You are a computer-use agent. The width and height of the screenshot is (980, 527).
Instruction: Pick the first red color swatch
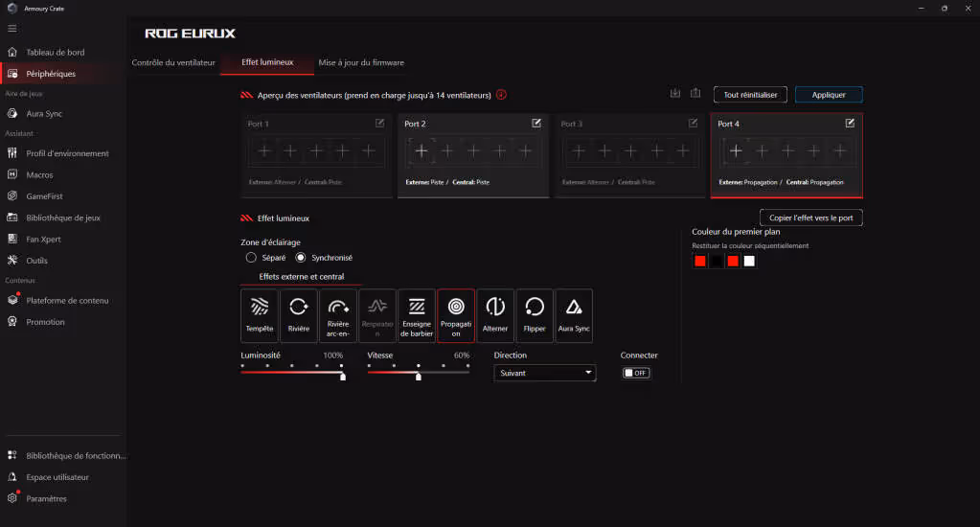[x=700, y=262]
